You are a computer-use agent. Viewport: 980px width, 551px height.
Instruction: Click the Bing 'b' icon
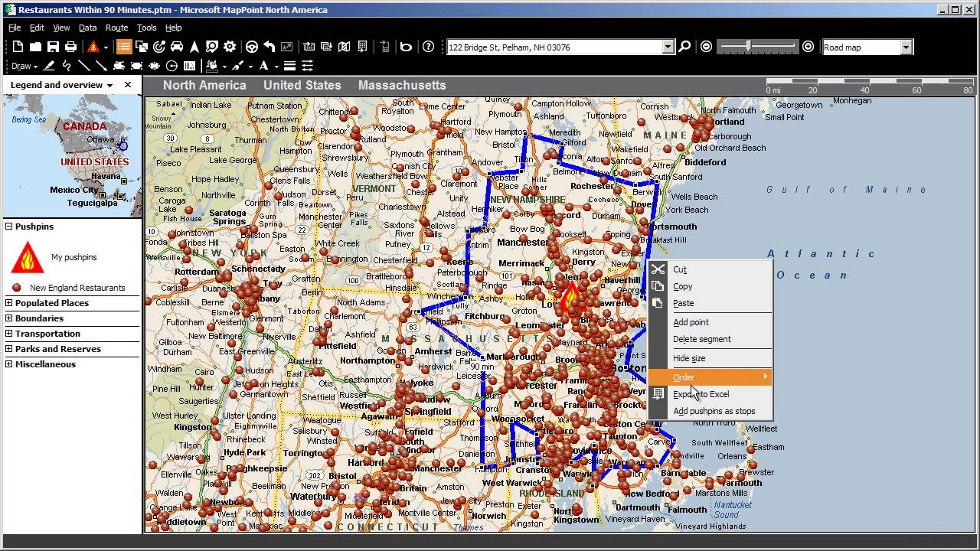click(x=406, y=47)
